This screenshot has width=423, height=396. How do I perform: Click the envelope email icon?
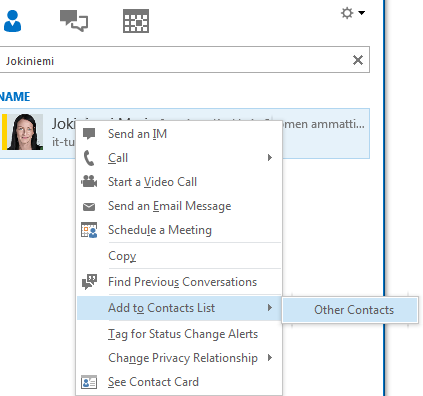pyautogui.click(x=89, y=207)
